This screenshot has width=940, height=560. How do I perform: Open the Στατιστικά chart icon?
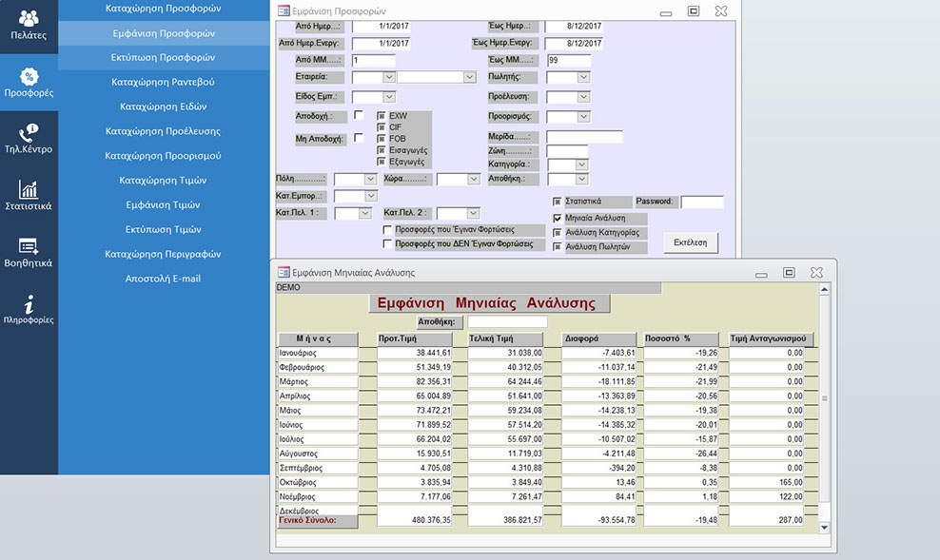[x=29, y=190]
